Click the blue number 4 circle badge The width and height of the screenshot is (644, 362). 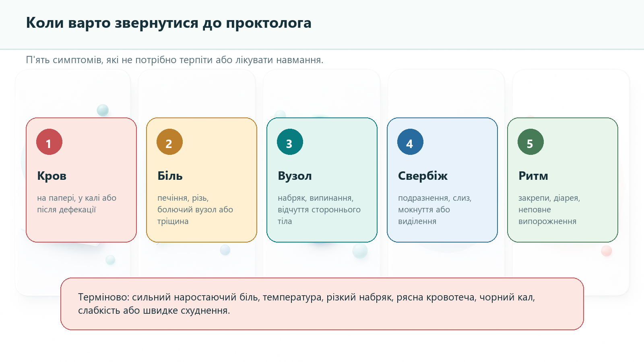point(410,142)
